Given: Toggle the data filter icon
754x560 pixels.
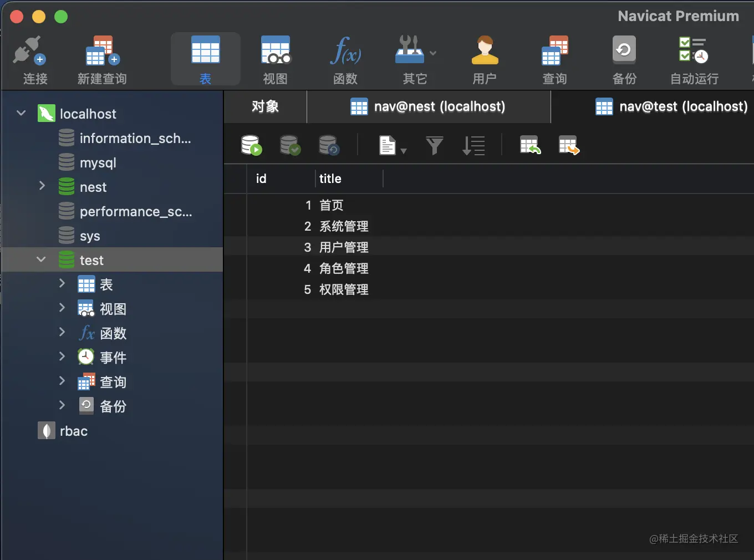Looking at the screenshot, I should point(435,145).
